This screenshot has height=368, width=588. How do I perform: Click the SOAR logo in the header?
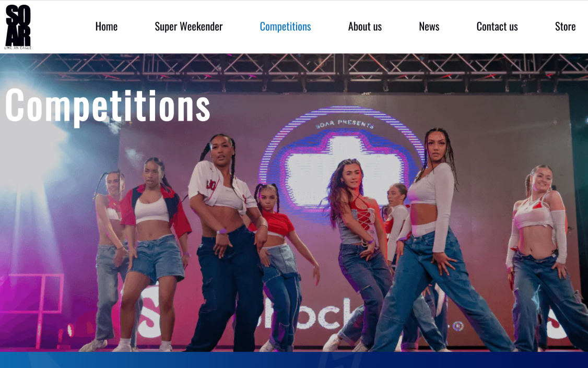(18, 27)
